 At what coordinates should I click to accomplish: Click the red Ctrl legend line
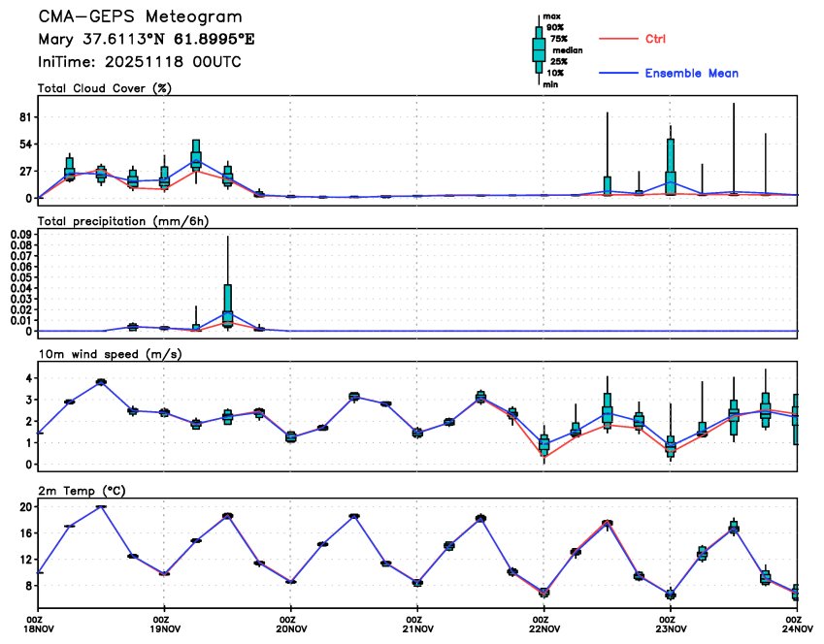(618, 39)
